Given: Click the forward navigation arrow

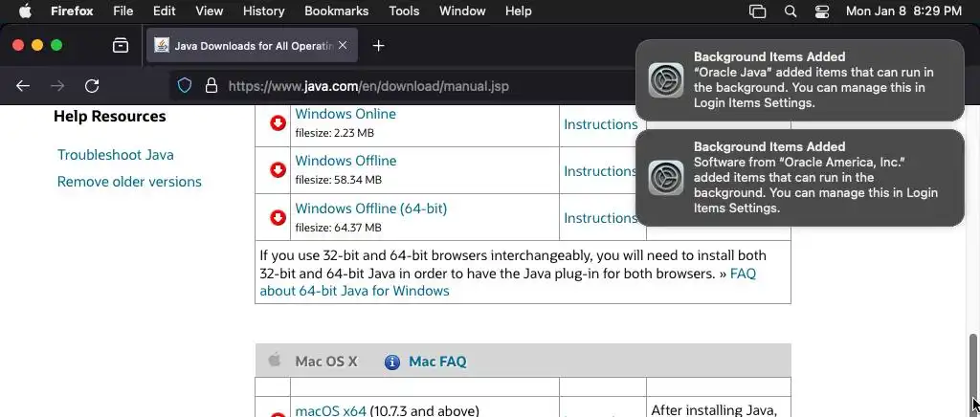Looking at the screenshot, I should pos(57,86).
